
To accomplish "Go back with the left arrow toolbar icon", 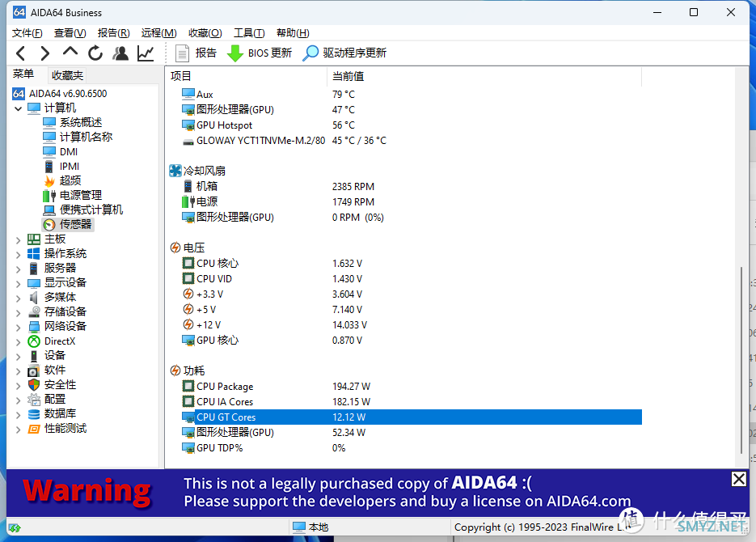I will pos(21,53).
